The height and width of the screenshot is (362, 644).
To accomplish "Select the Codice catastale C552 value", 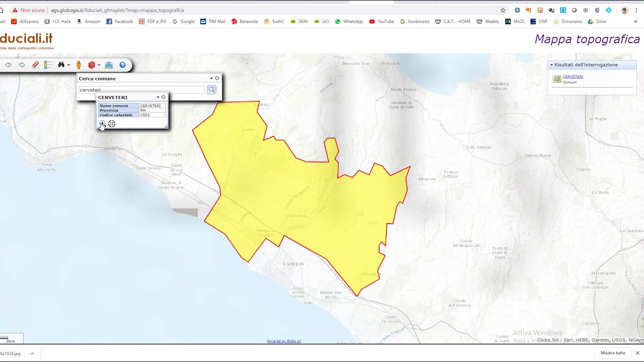I will (x=152, y=115).
